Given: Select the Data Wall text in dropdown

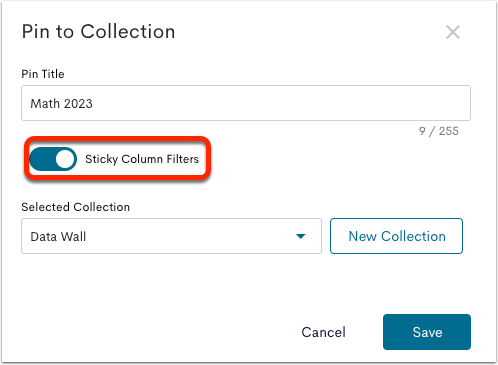Looking at the screenshot, I should coord(58,237).
